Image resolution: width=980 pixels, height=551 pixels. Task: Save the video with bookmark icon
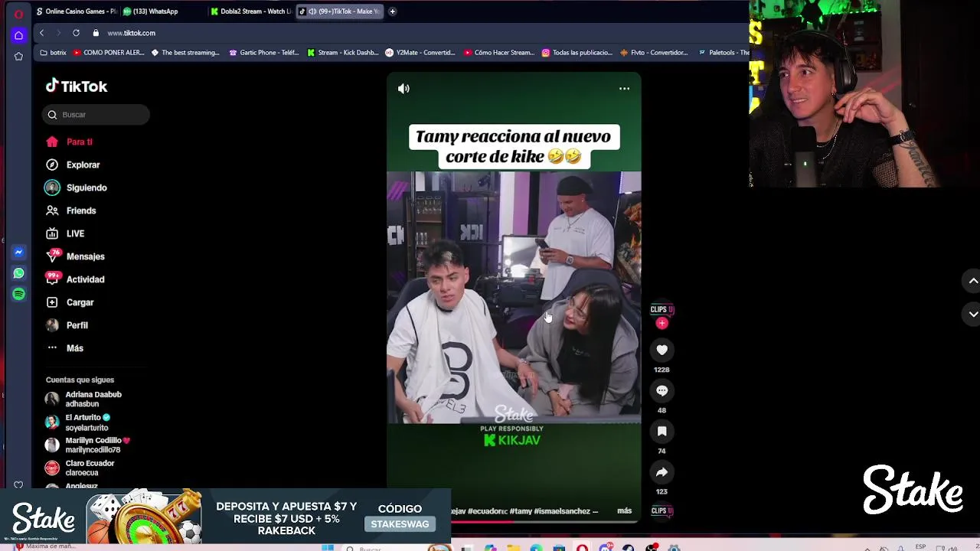tap(661, 432)
